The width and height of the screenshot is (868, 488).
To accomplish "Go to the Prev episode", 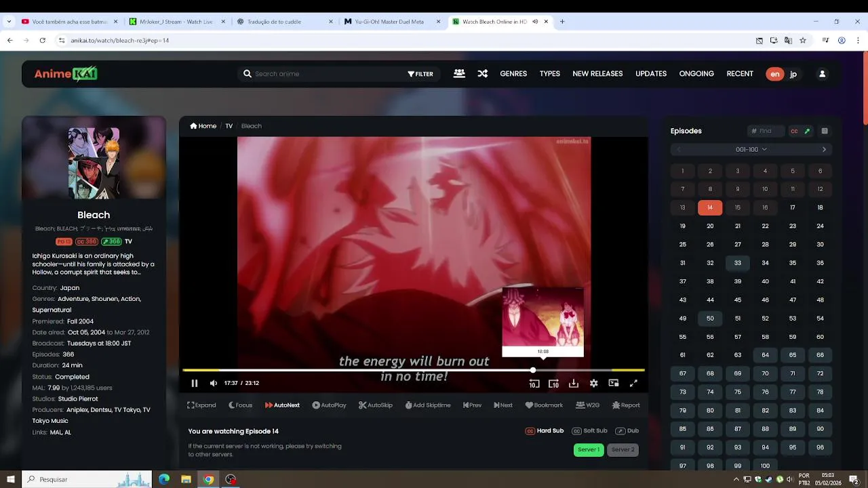I will coord(473,405).
